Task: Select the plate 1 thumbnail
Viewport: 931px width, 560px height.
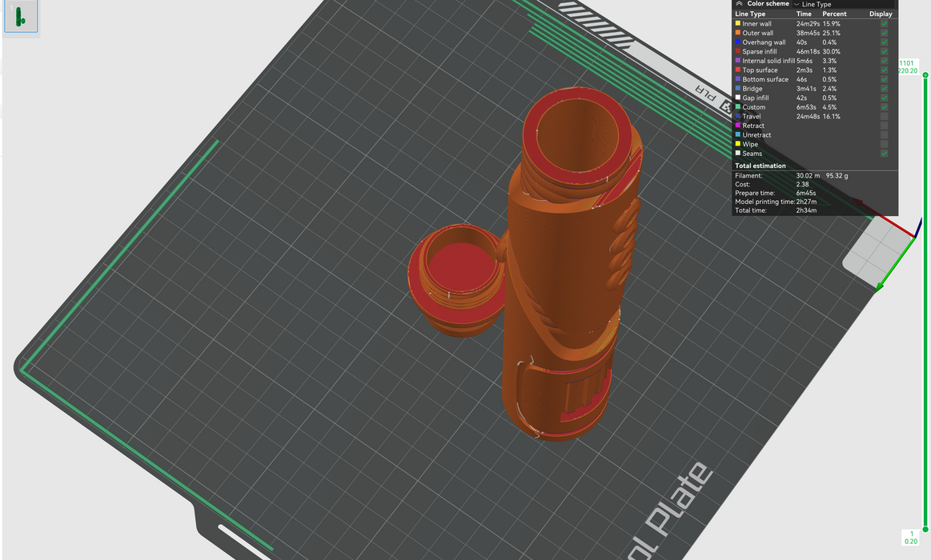Action: [x=21, y=17]
